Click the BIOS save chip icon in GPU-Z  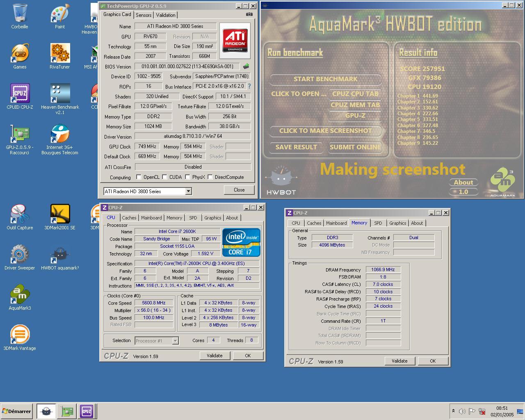[246, 66]
